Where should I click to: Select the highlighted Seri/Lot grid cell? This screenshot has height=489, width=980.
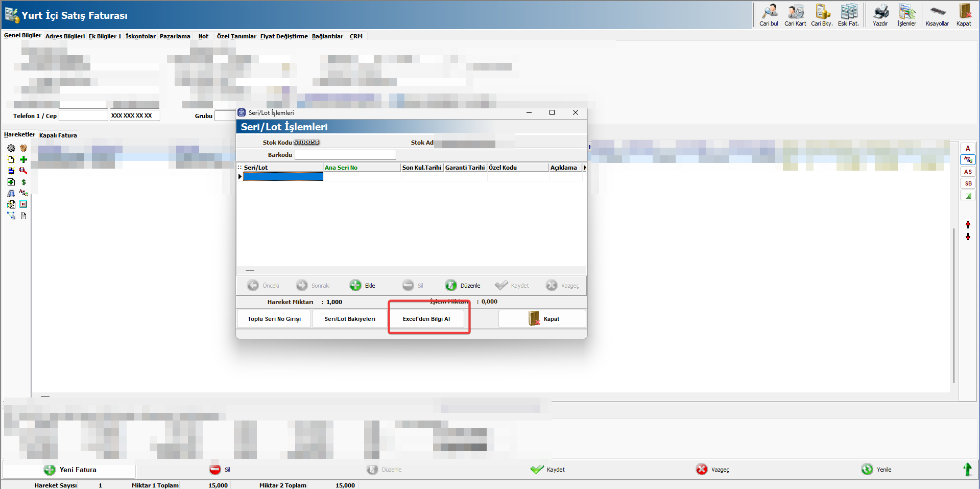283,177
